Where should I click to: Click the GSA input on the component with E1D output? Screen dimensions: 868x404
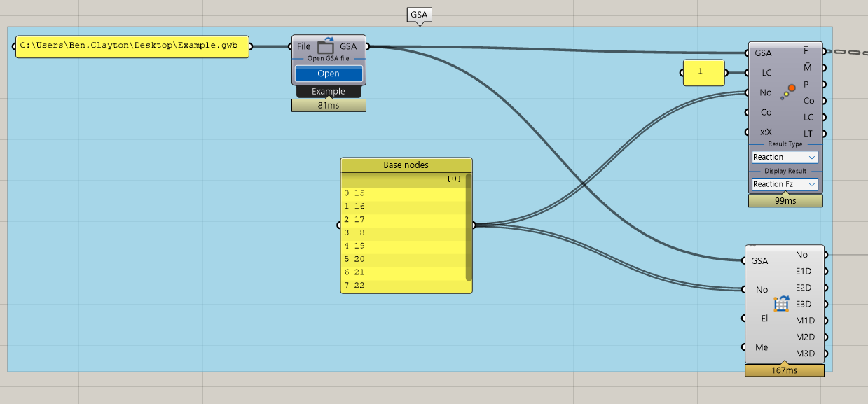click(759, 261)
